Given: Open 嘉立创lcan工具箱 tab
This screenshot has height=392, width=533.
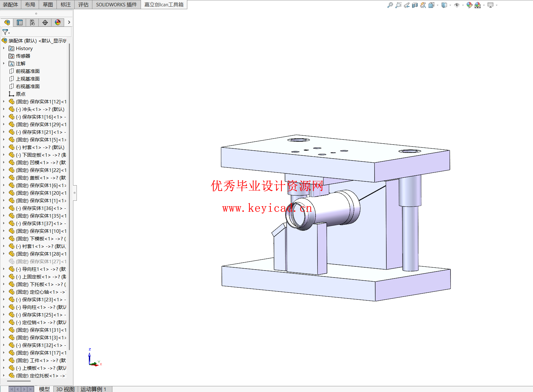Looking at the screenshot, I should (164, 5).
